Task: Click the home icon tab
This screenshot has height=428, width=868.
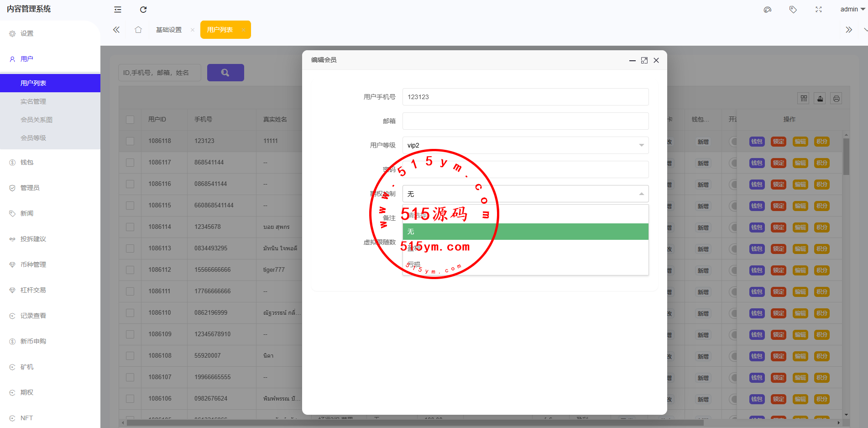Action: [x=138, y=30]
